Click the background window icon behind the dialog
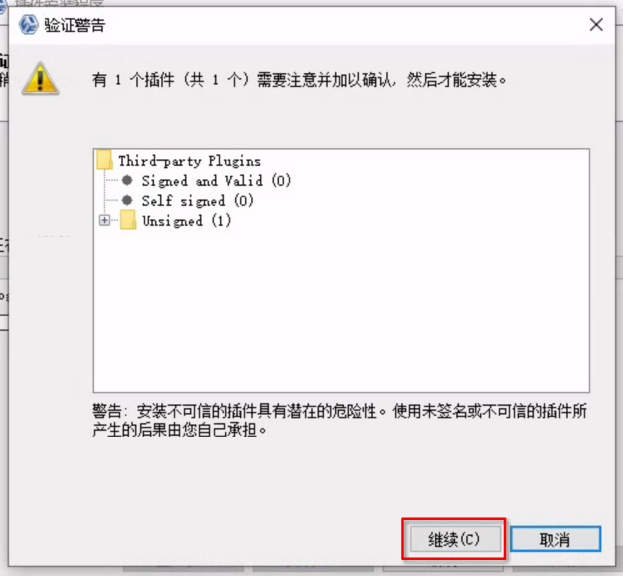This screenshot has height=576, width=623. point(3,5)
